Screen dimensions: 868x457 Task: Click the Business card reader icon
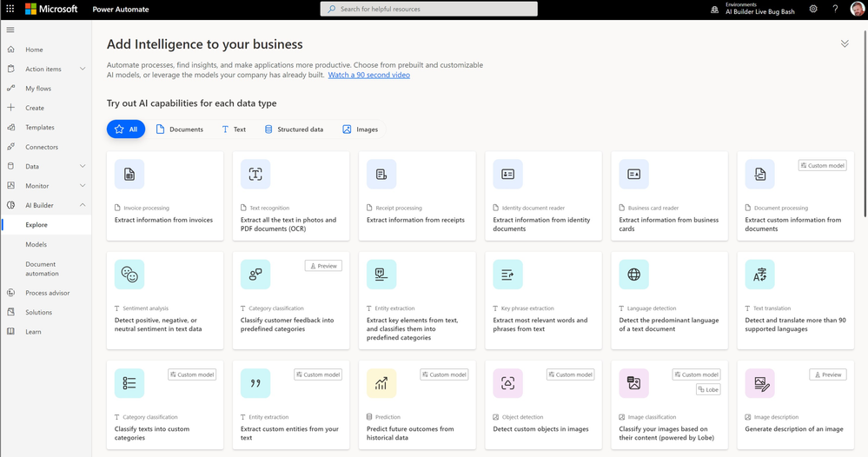633,175
